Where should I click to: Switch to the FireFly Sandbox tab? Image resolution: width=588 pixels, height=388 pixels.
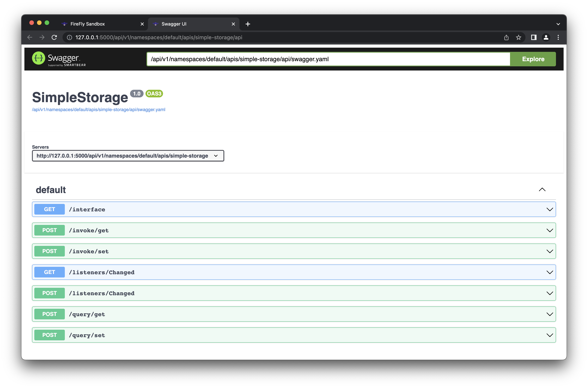point(88,24)
